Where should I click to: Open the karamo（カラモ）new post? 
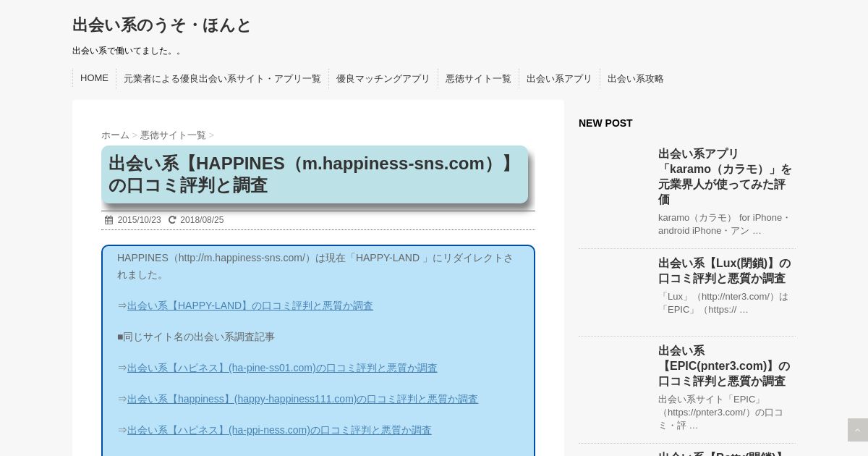(x=725, y=177)
